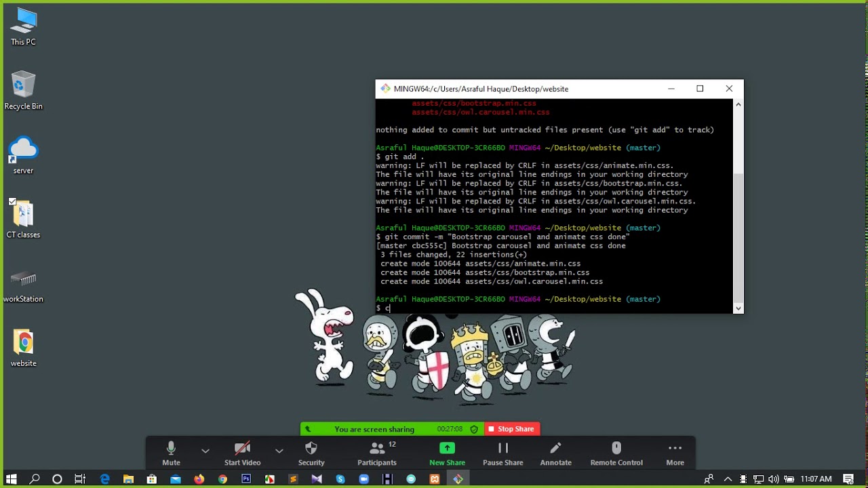Expand audio options arrow next to Mute

(x=205, y=451)
